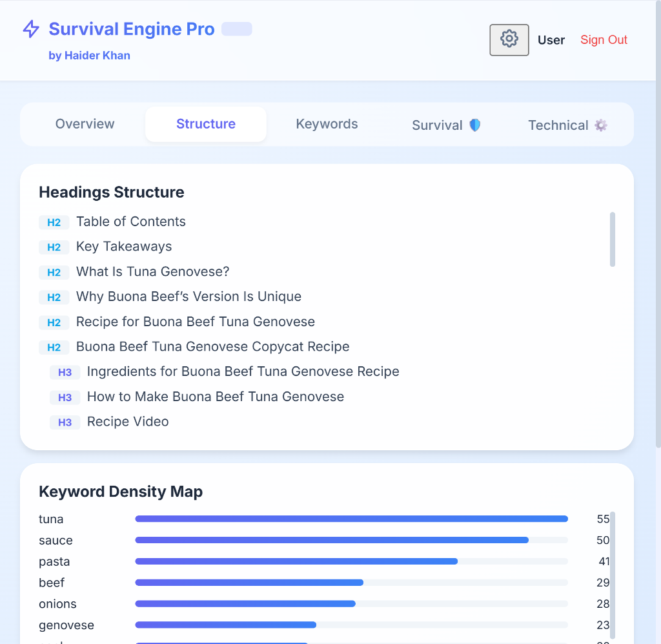
Task: Open the Keywords tab
Action: [x=327, y=124]
